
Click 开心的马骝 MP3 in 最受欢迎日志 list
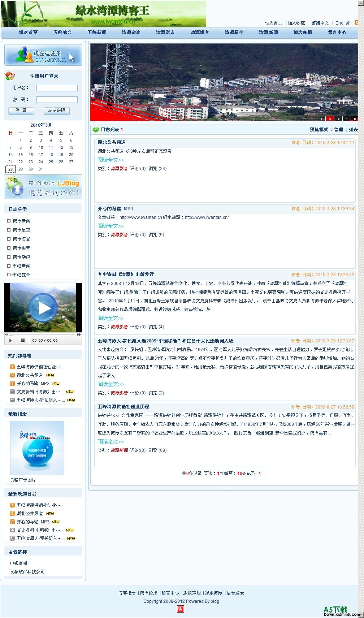[33, 522]
